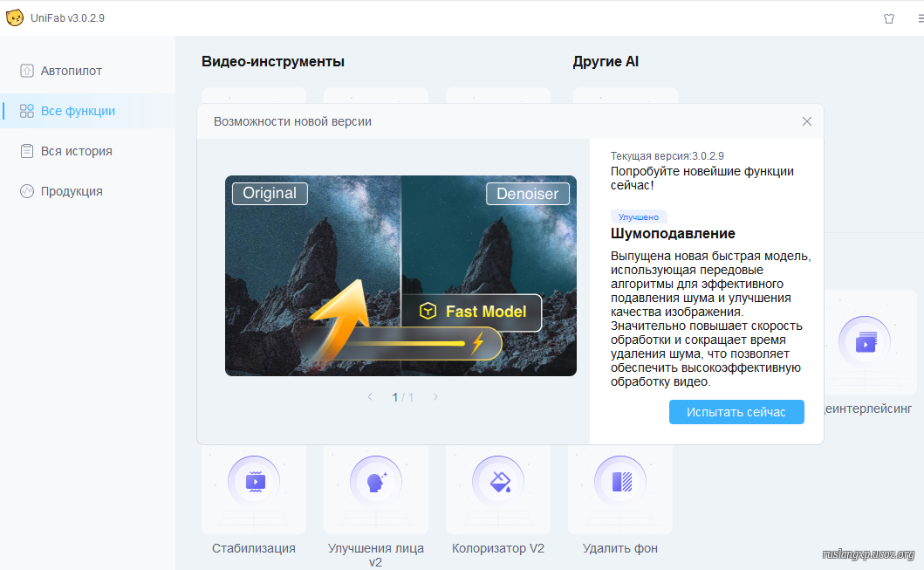Go to previous slide arrow
This screenshot has height=570, width=924.
[x=370, y=397]
